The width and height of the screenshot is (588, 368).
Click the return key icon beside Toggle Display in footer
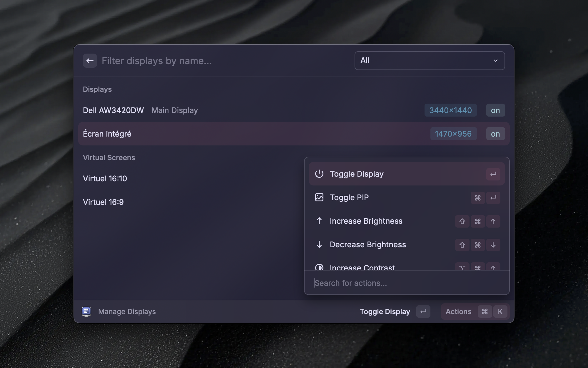[x=423, y=311]
